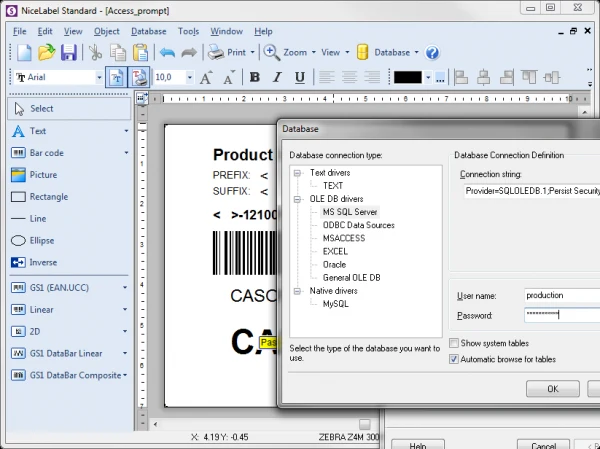Open the Edit menu
This screenshot has width=600, height=449.
coord(45,31)
